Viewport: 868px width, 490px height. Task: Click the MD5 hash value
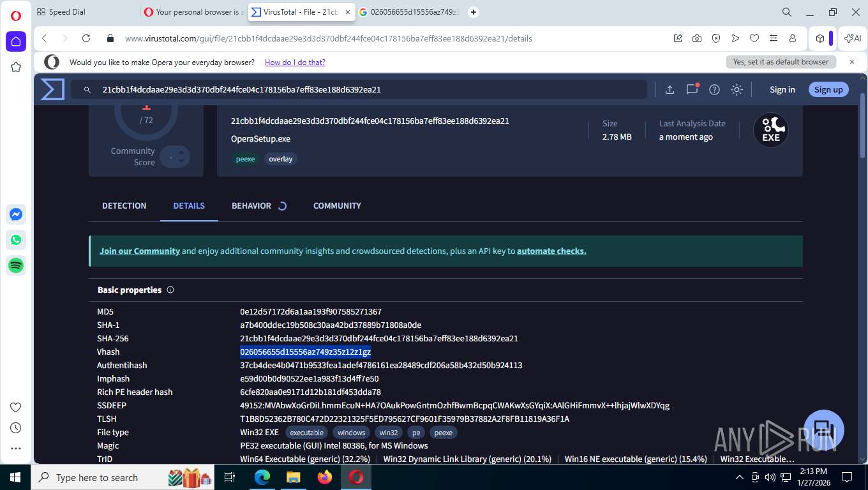(x=311, y=311)
